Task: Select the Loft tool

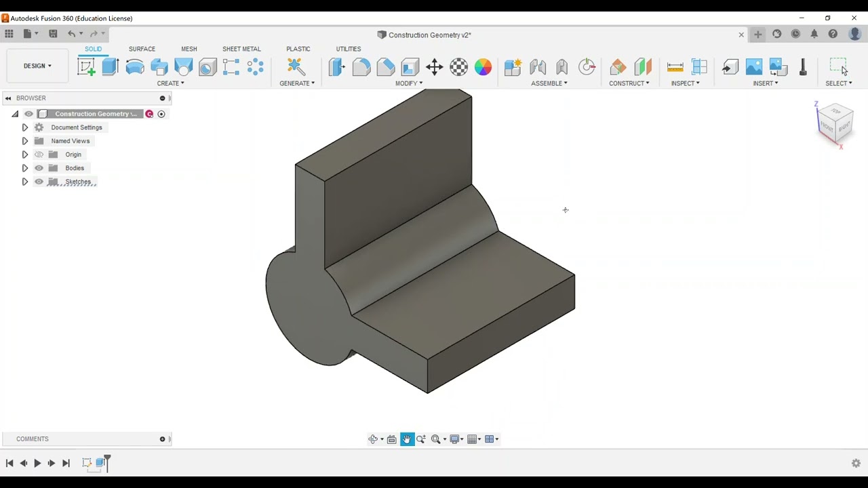Action: tap(184, 66)
